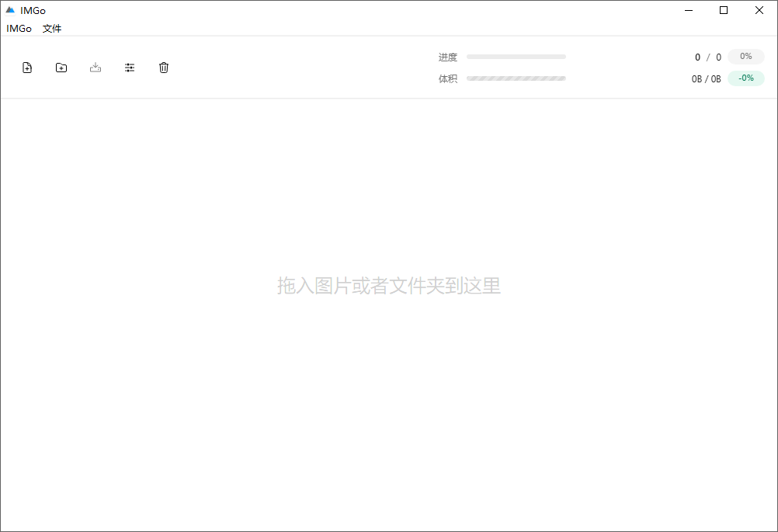Click the 体积 striped size bar
This screenshot has width=778, height=532.
pos(516,78)
